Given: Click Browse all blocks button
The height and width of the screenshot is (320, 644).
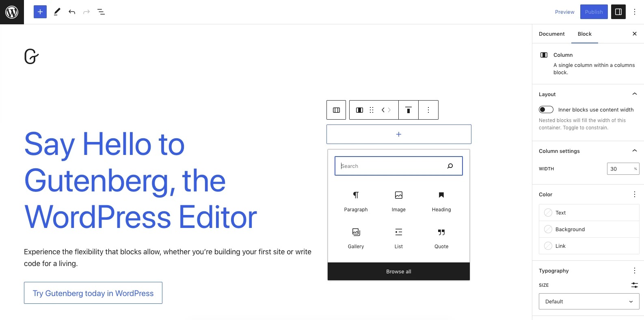Looking at the screenshot, I should [x=399, y=271].
